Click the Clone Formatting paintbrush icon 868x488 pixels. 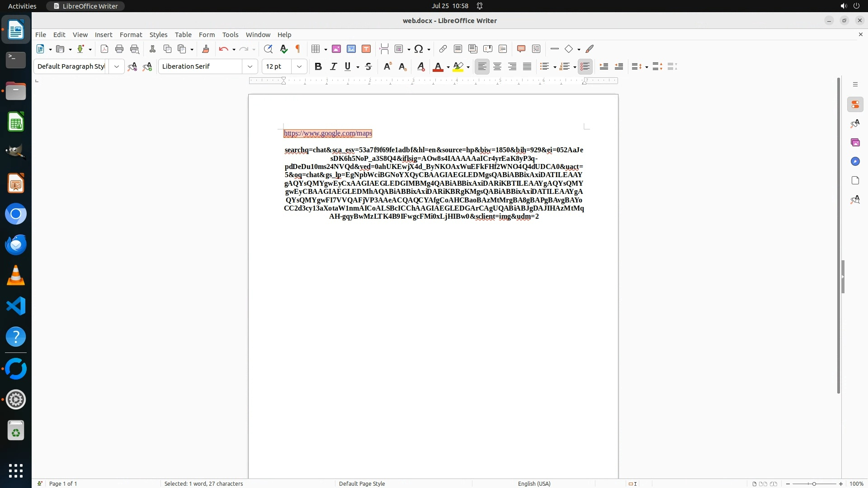(x=206, y=49)
